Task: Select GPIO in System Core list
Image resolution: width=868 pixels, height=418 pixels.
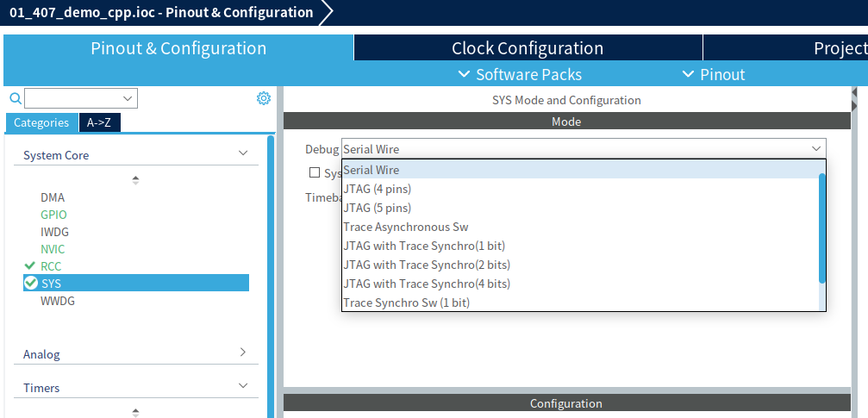Action: click(53, 215)
